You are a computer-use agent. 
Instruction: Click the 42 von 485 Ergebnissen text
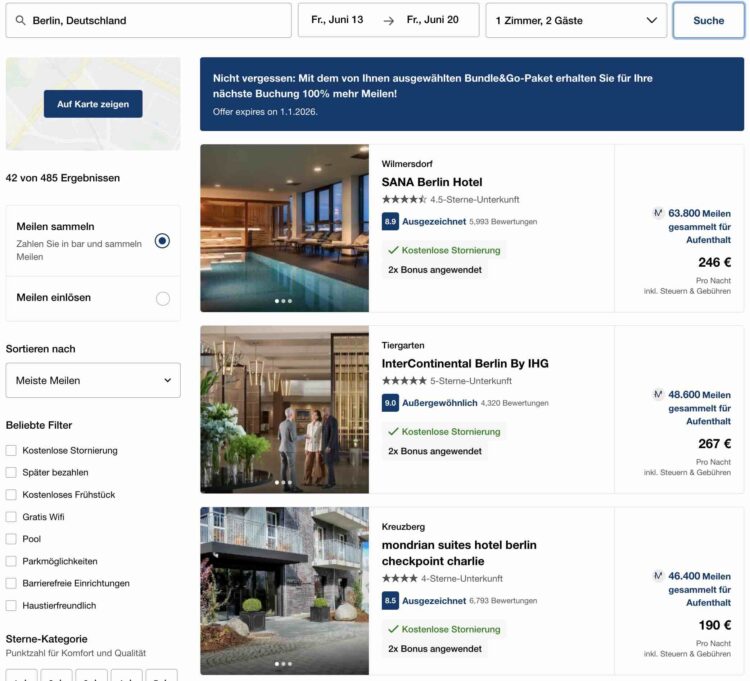click(x=63, y=178)
